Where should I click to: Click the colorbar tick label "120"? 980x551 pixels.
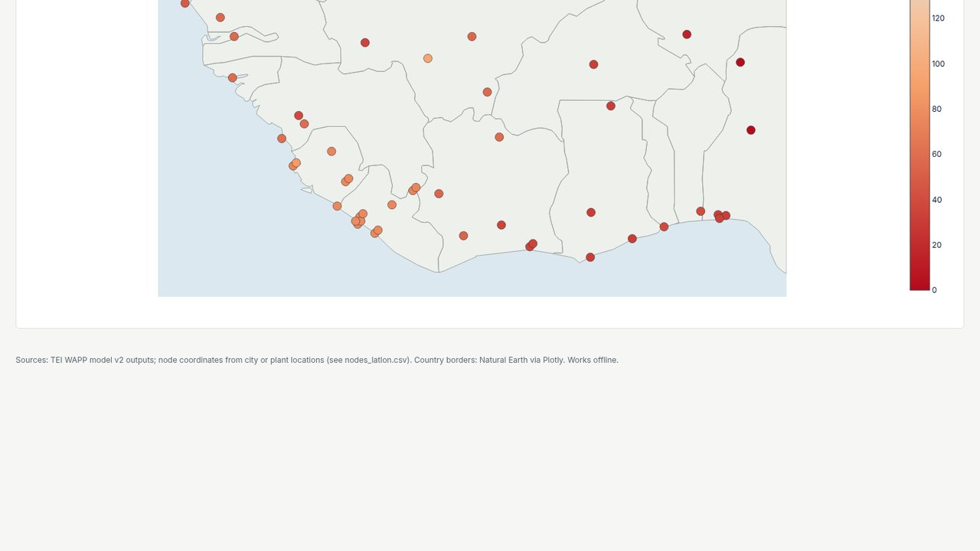[938, 18]
